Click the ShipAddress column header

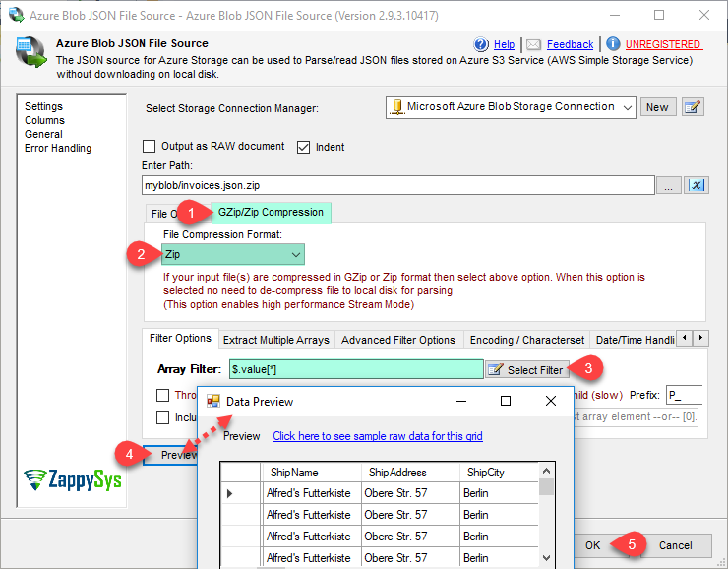(x=410, y=473)
